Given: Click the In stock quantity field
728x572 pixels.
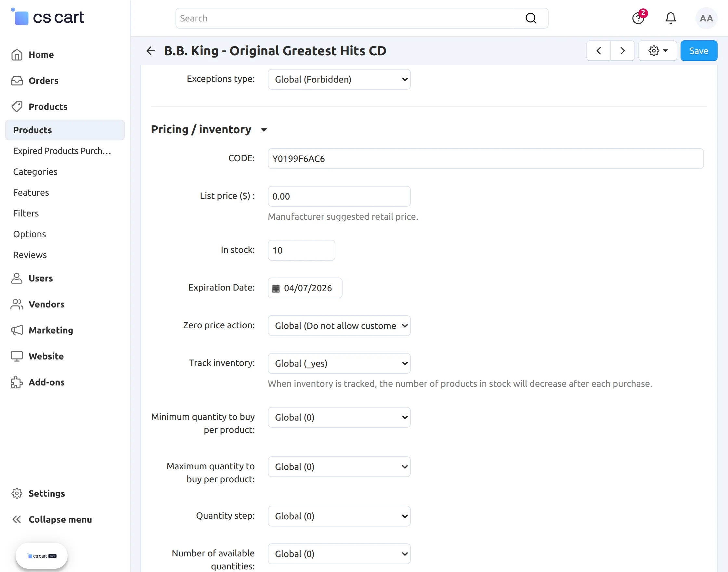Looking at the screenshot, I should [x=301, y=250].
